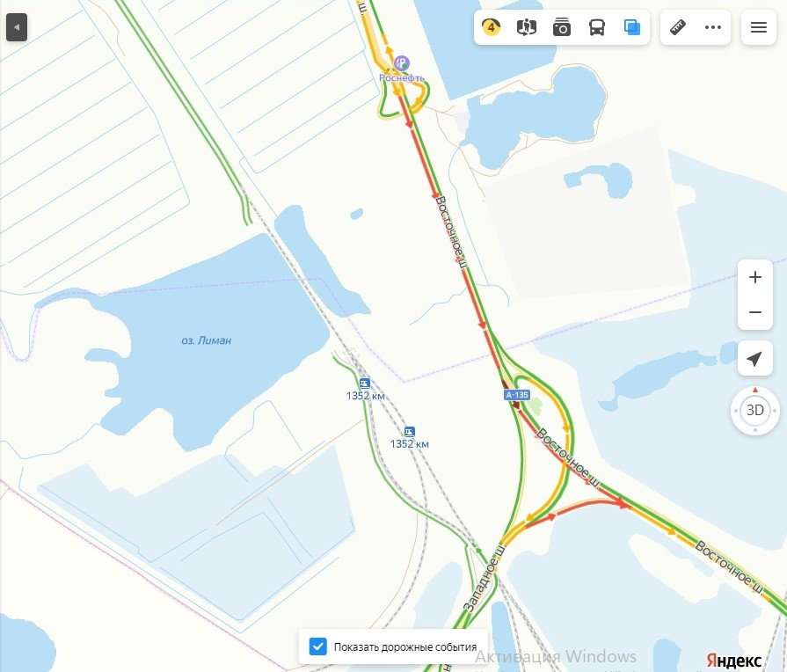Open the Яндекс logo link
787x672 pixels.
point(733,660)
